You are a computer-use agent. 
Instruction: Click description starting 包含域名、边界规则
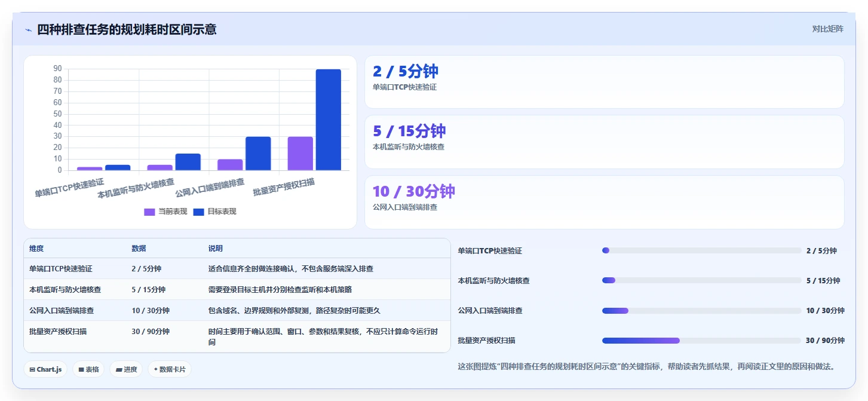(x=295, y=311)
